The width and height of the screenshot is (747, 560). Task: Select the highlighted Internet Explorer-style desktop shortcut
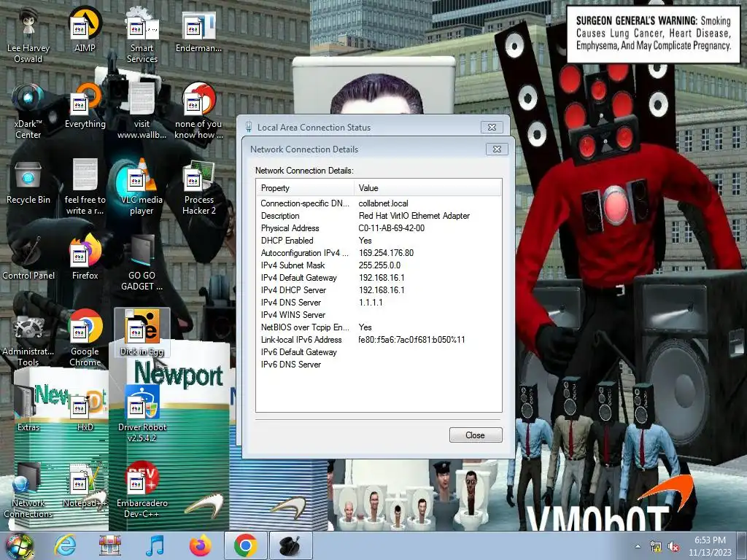142,333
